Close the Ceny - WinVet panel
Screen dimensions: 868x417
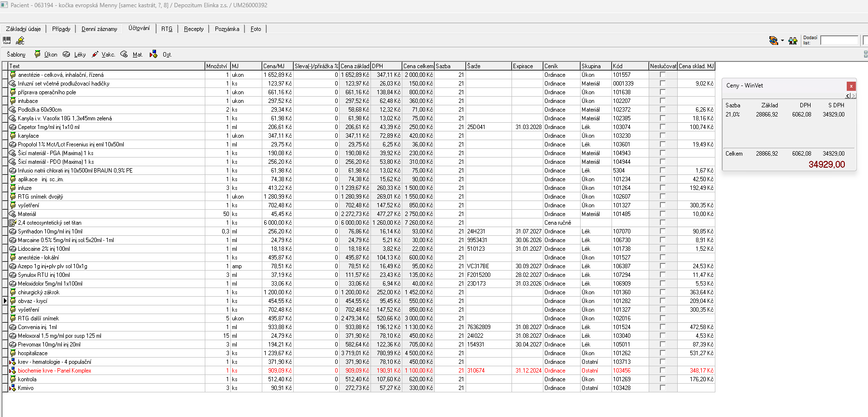point(851,86)
